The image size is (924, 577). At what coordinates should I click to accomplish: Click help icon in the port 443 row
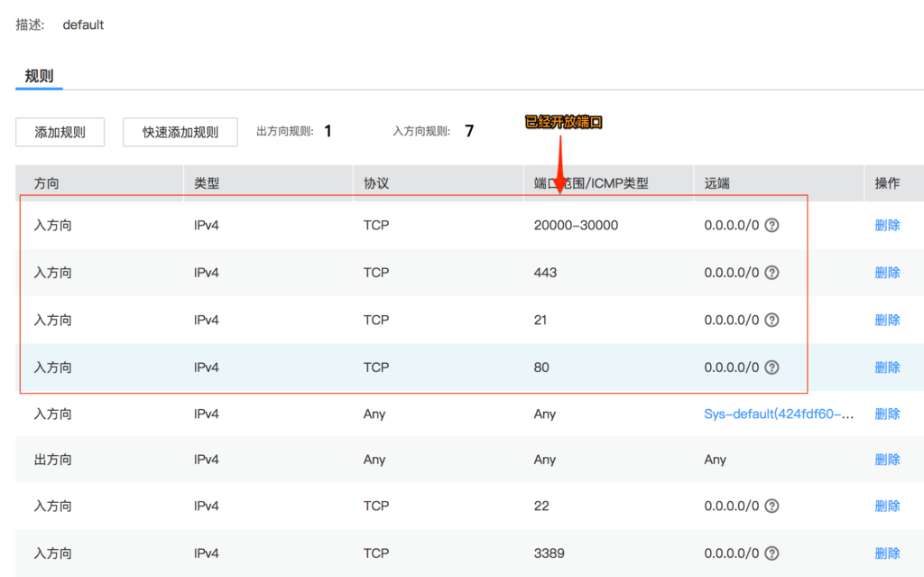coord(772,273)
